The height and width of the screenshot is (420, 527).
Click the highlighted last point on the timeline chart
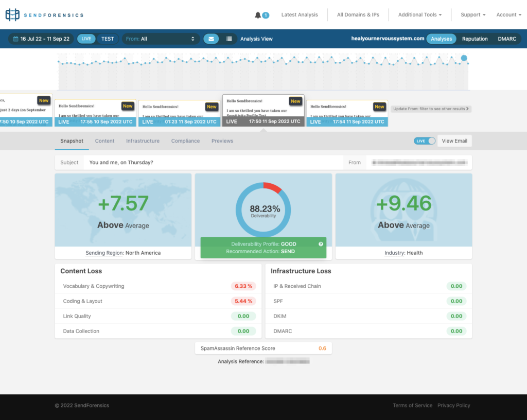pos(464,58)
